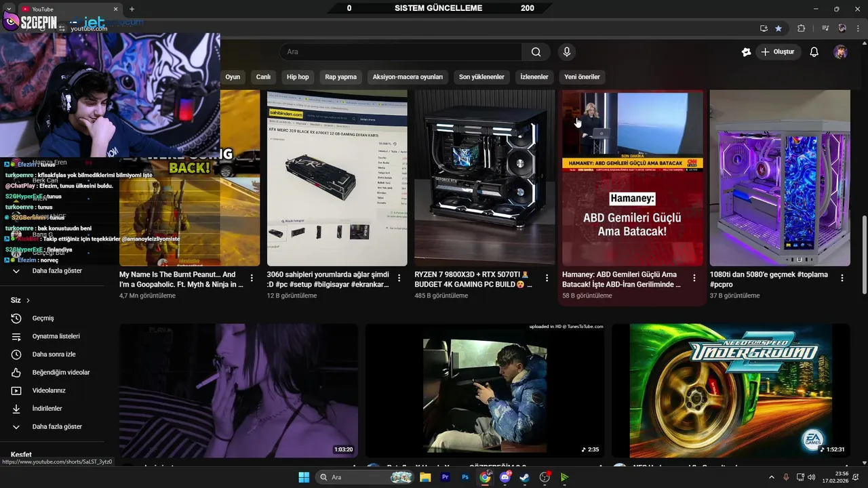Select the Yeni öneriler filter chip
The image size is (868, 488).
[x=582, y=77]
